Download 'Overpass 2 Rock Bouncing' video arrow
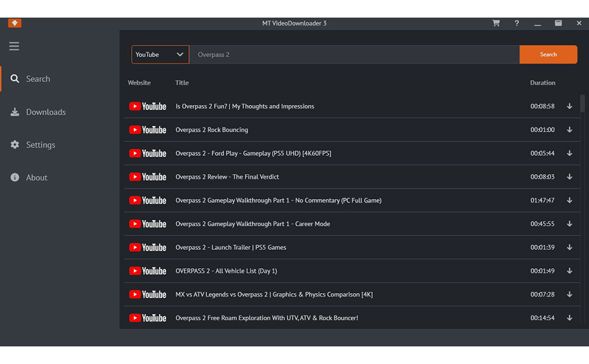 570,130
